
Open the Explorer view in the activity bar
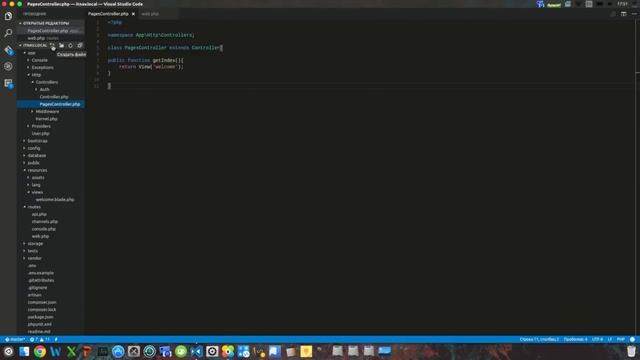coord(8,16)
